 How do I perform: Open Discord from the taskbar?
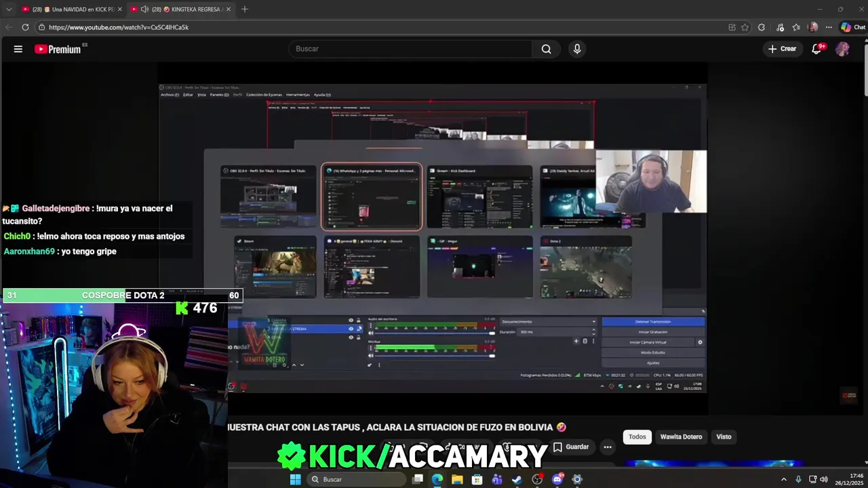(557, 479)
